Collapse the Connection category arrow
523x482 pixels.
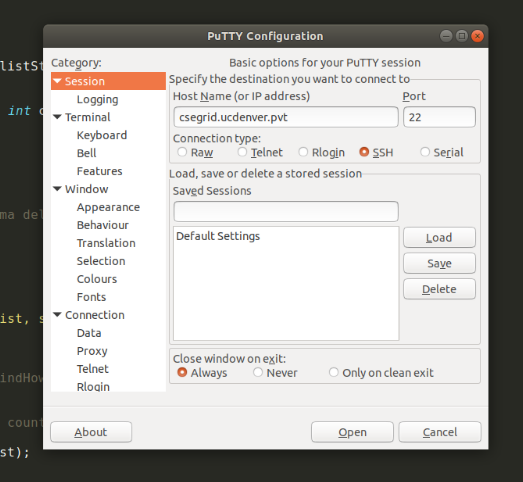57,315
